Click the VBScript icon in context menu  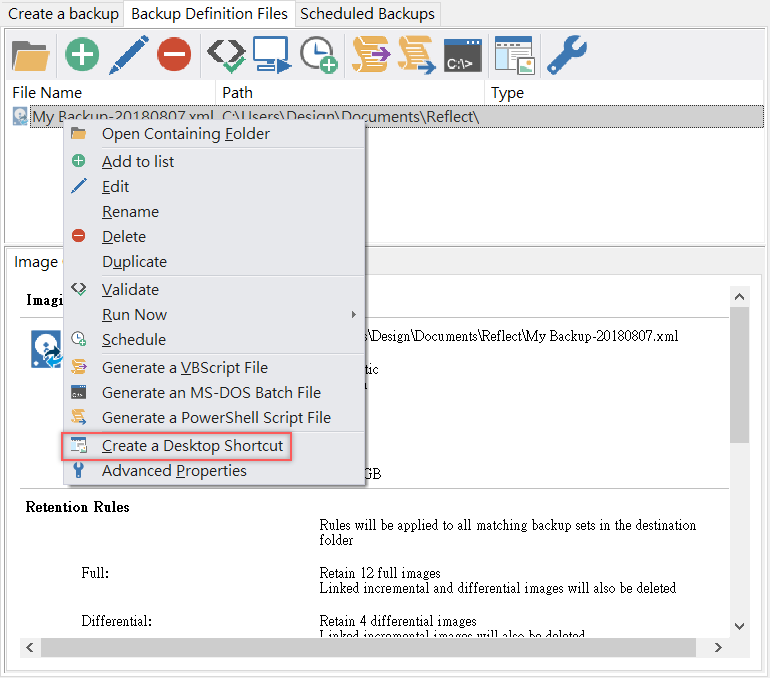pyautogui.click(x=79, y=367)
